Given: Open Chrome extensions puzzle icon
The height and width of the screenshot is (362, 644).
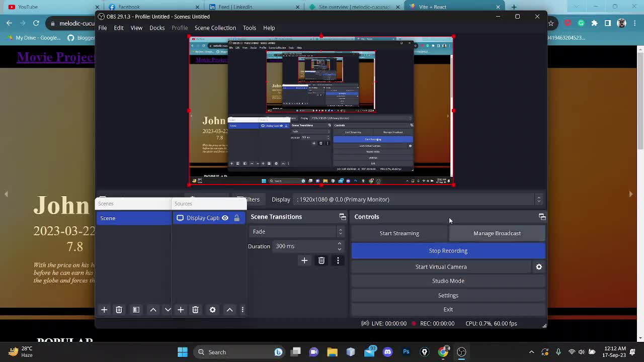Looking at the screenshot, I should tap(594, 23).
